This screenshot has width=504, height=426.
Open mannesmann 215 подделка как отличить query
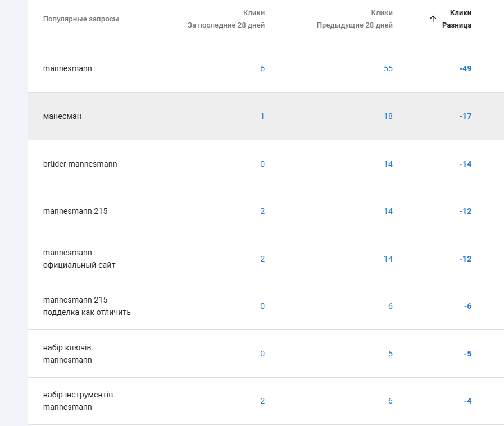coord(87,306)
